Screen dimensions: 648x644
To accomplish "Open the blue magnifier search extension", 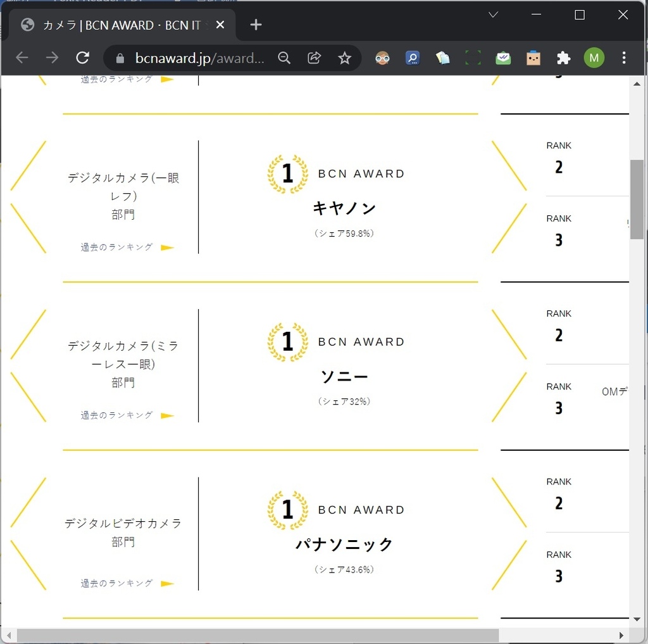I will tap(413, 58).
